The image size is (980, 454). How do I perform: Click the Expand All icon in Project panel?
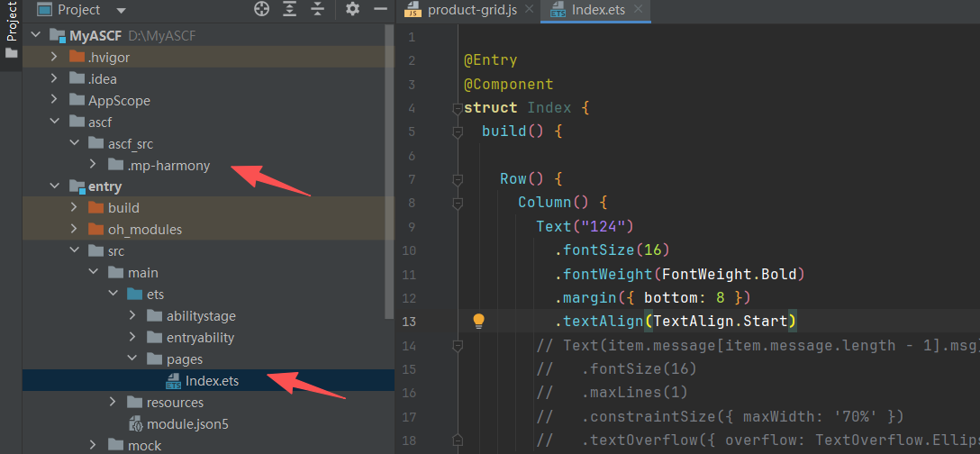(x=289, y=10)
